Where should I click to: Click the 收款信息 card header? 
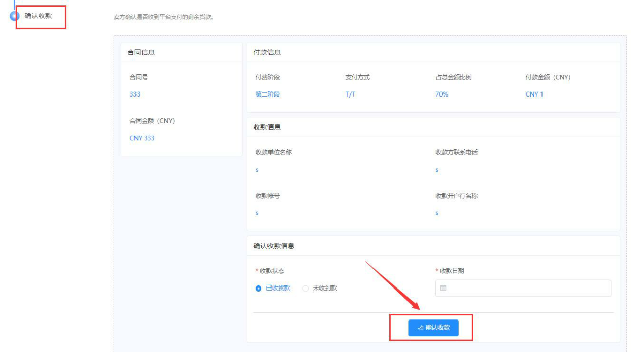[433, 127]
